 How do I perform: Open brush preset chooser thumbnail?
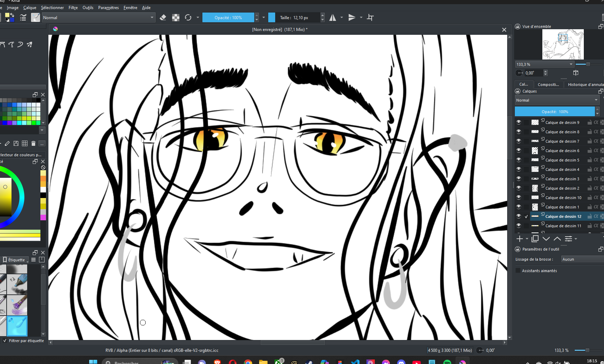pos(36,17)
